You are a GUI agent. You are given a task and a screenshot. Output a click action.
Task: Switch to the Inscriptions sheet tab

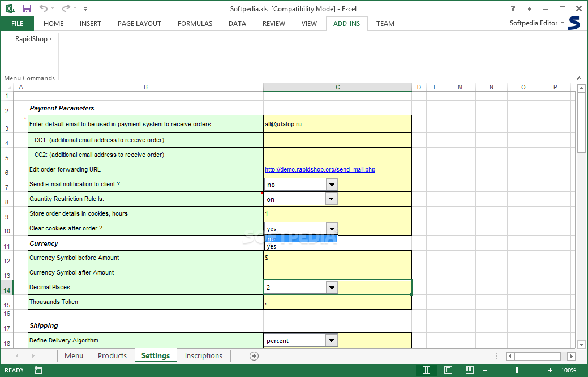pos(204,355)
